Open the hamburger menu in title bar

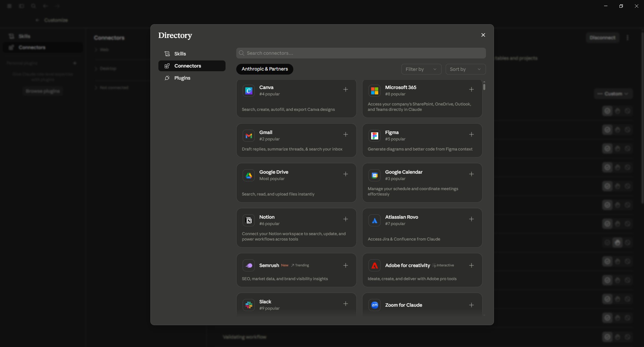[x=9, y=6]
